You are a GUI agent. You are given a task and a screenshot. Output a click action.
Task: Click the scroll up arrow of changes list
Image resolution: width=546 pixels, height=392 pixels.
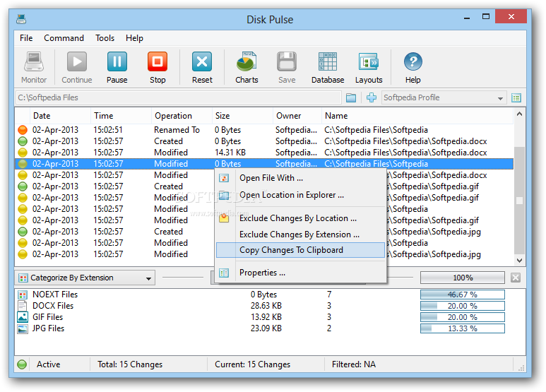coord(520,114)
